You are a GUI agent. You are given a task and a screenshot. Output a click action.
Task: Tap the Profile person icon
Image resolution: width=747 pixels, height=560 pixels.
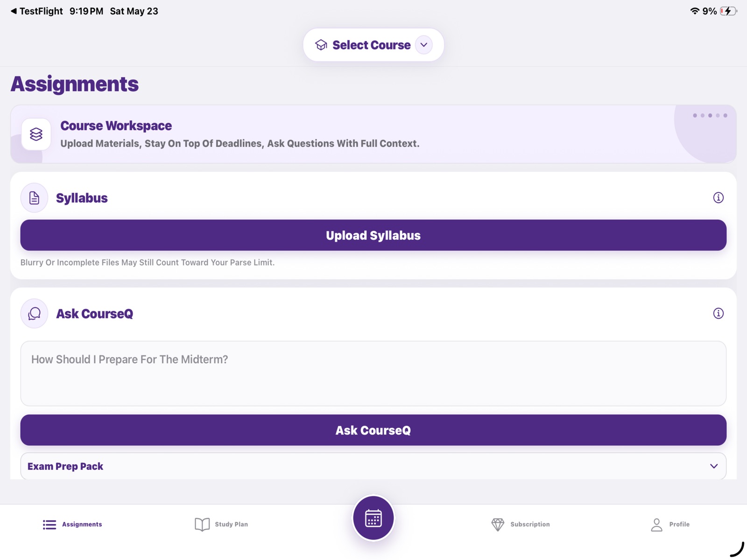pos(656,525)
